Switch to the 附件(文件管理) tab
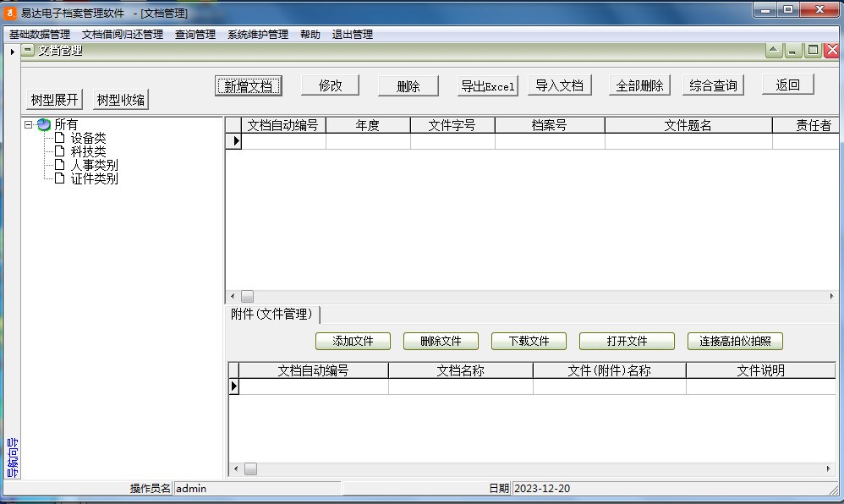This screenshot has width=844, height=504. pos(272,315)
